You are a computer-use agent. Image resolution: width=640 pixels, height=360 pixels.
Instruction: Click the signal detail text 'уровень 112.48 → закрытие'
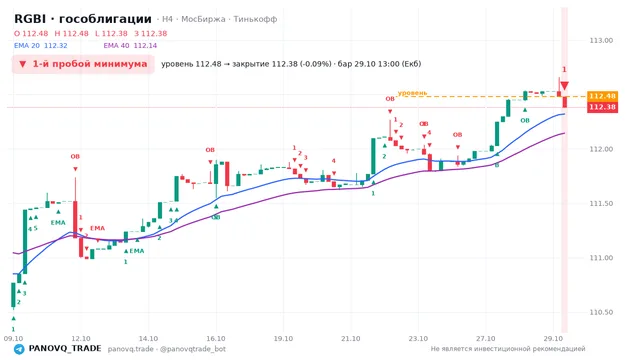point(215,64)
